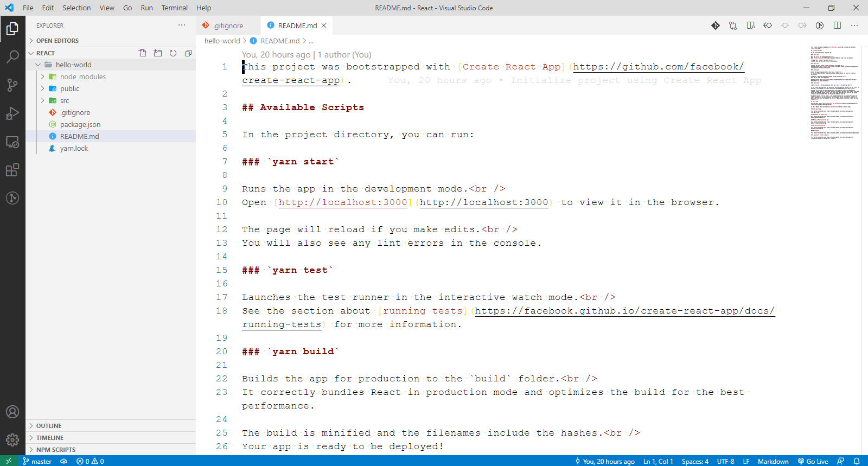
Task: Click blame status 'You, 20 hours ago'
Action: (605, 461)
